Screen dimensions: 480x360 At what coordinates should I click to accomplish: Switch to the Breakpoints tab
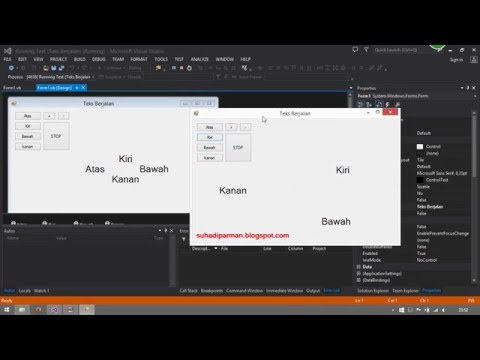click(x=212, y=291)
